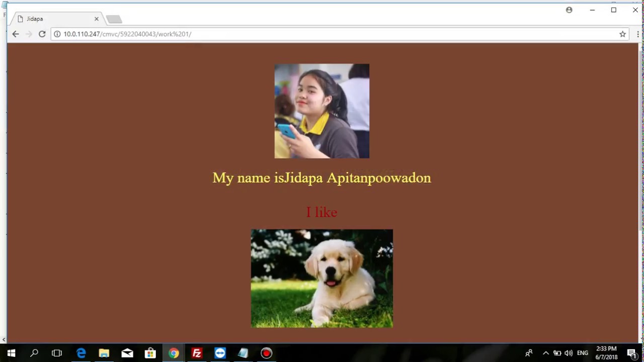Click the red 'I like' text

pyautogui.click(x=322, y=212)
